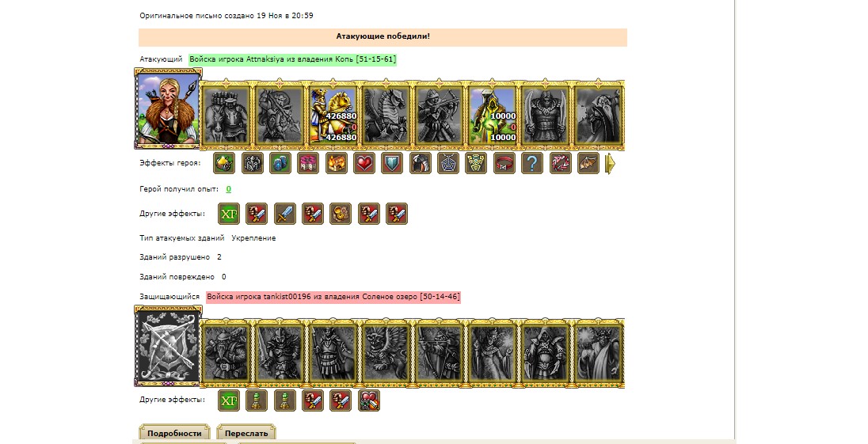Click the attacker's female hero portrait
Screen dimensions: 868x444
168,109
